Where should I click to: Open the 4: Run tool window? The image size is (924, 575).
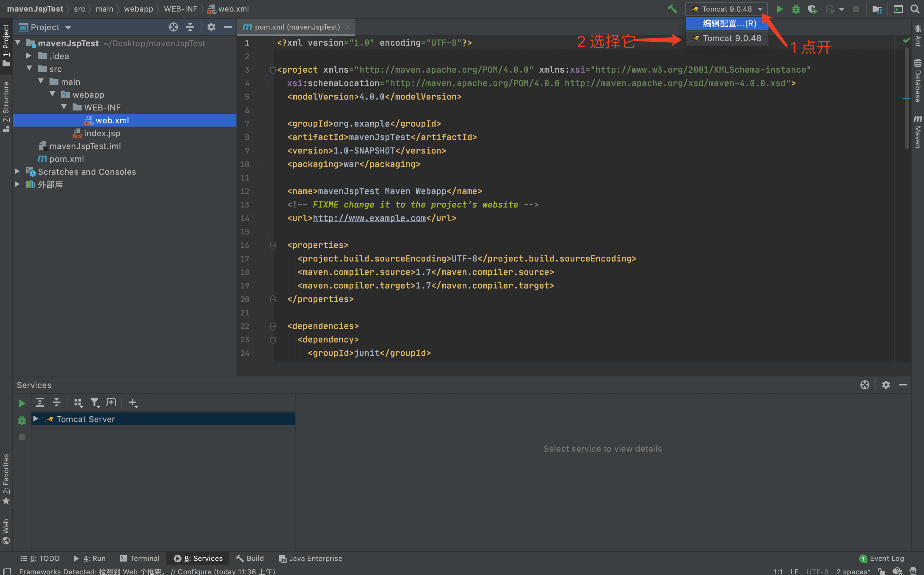pos(89,558)
